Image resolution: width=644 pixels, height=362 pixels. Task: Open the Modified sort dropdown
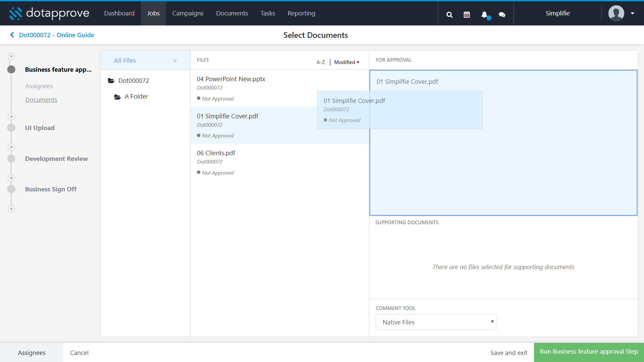(347, 62)
